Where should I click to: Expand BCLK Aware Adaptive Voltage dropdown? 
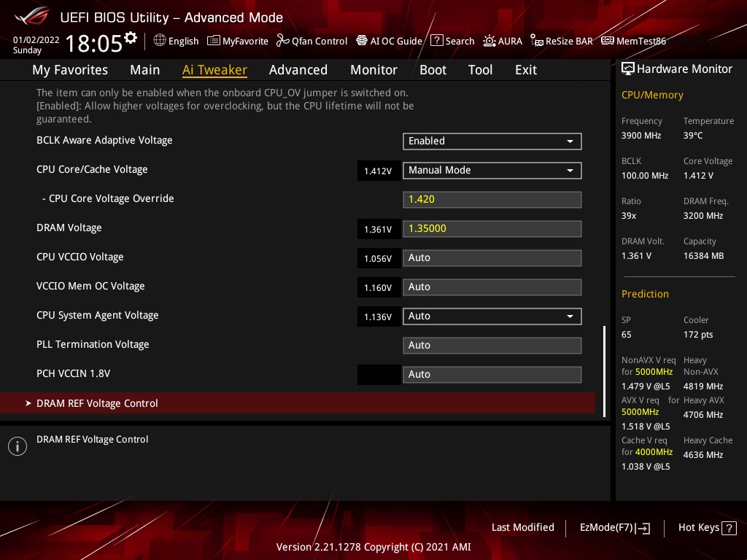coord(492,141)
